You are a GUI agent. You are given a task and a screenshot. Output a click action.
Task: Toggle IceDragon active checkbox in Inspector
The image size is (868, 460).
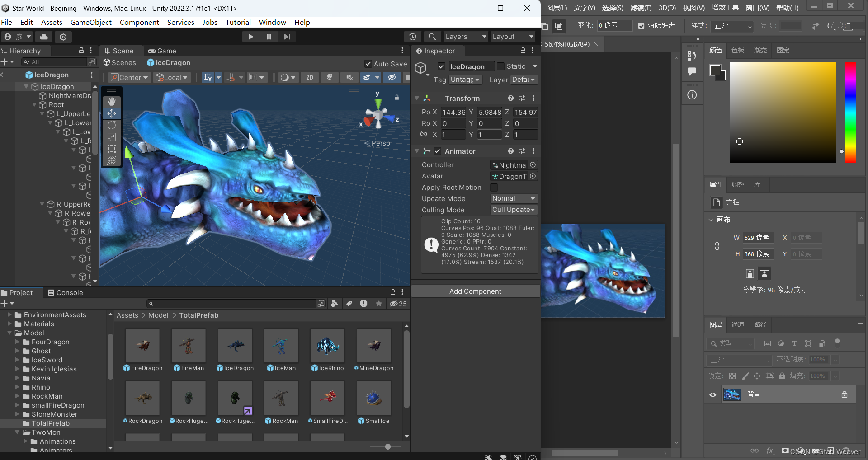[442, 66]
